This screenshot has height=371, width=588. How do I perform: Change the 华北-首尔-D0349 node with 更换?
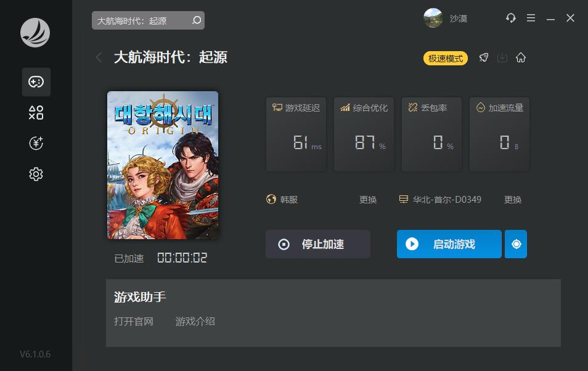pyautogui.click(x=513, y=200)
